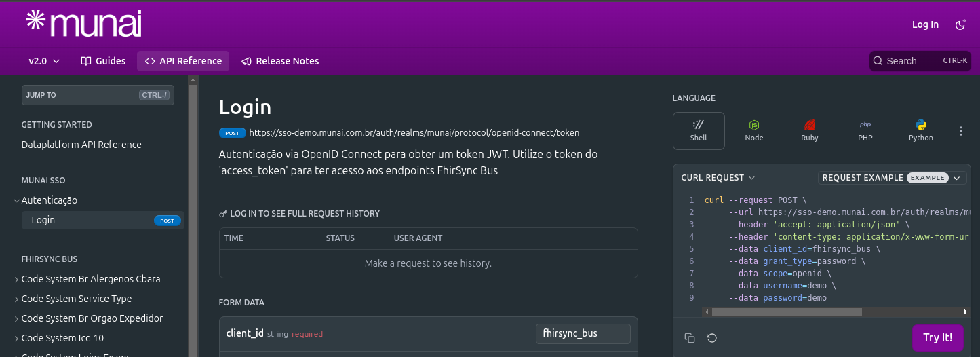
Task: Click Log in to see full request history
Action: pyautogui.click(x=305, y=214)
